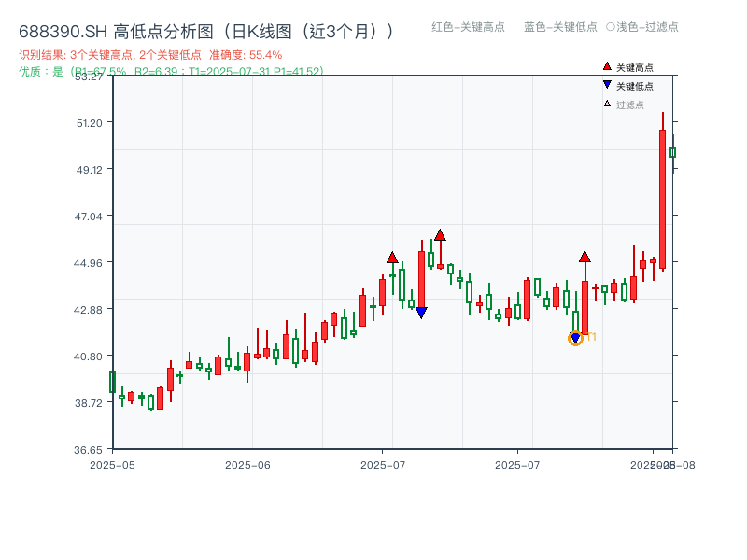Click the highest red triangle marker in mid-July
The height and width of the screenshot is (560, 747).
[439, 236]
